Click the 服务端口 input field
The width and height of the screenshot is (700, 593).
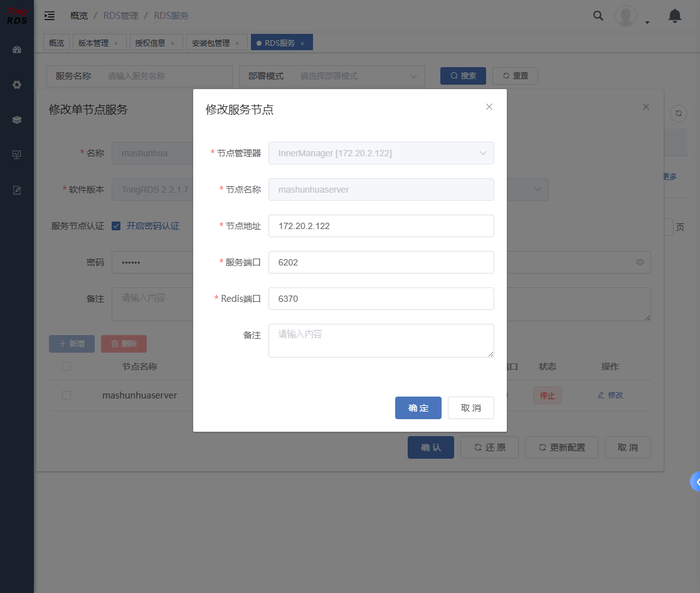coord(381,262)
